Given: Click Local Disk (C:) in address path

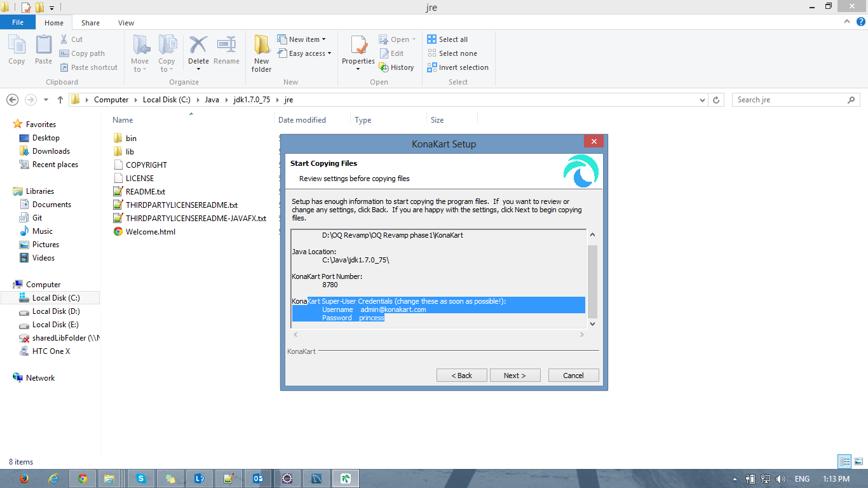Looking at the screenshot, I should 166,100.
